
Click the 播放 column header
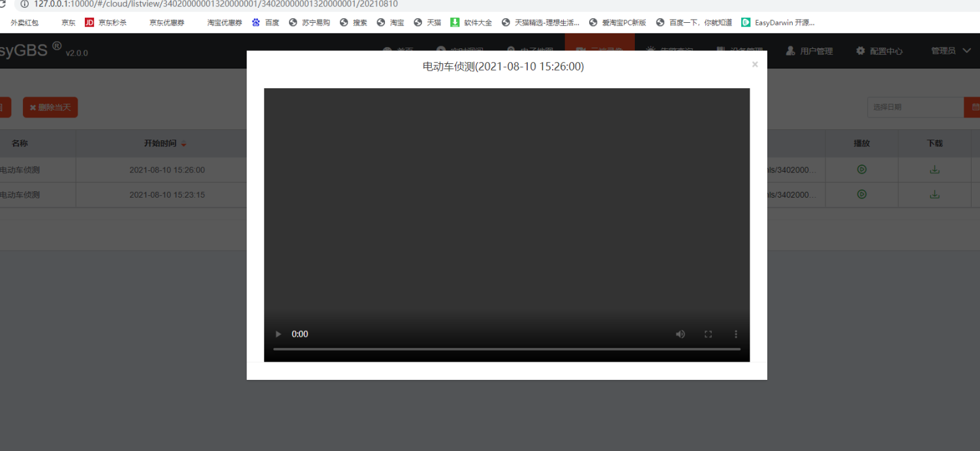pos(862,144)
